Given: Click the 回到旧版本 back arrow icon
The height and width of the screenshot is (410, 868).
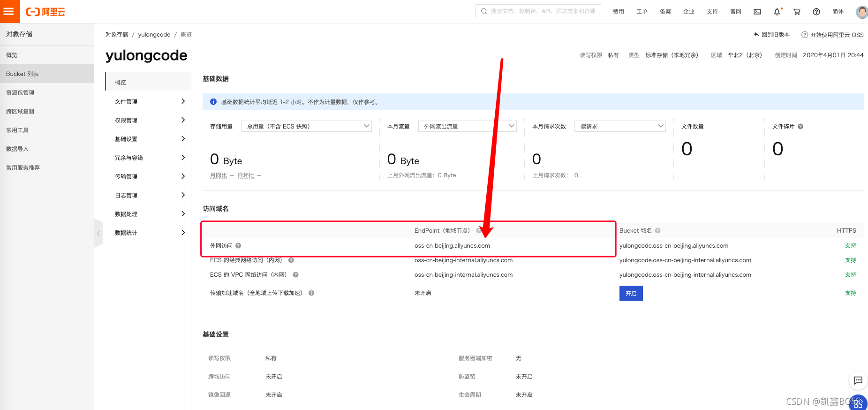Looking at the screenshot, I should (x=756, y=34).
